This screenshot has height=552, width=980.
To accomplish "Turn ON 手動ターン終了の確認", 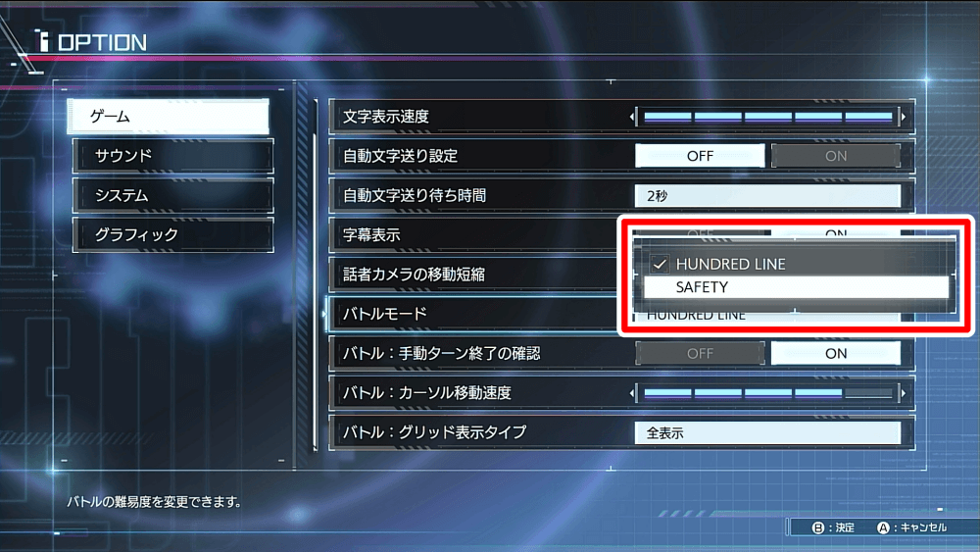I will coord(836,353).
